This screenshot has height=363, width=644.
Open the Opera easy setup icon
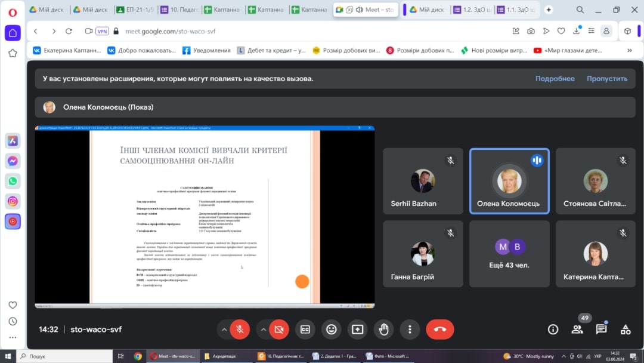coord(592,31)
